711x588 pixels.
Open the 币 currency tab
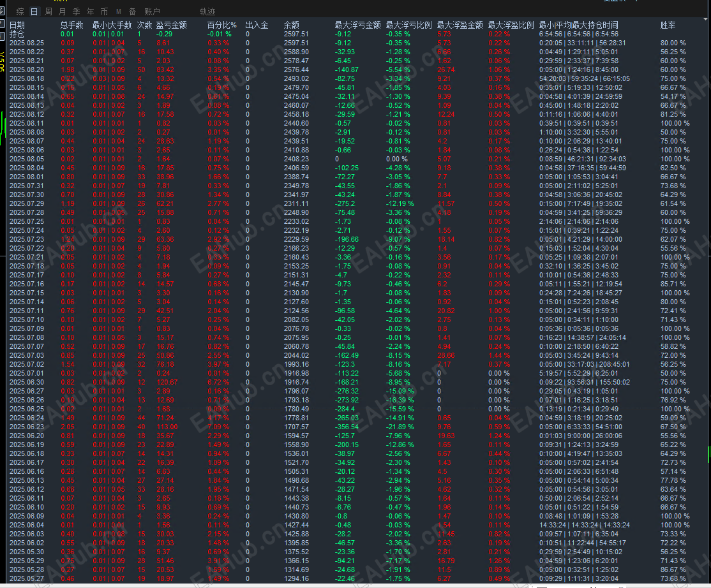(x=104, y=11)
